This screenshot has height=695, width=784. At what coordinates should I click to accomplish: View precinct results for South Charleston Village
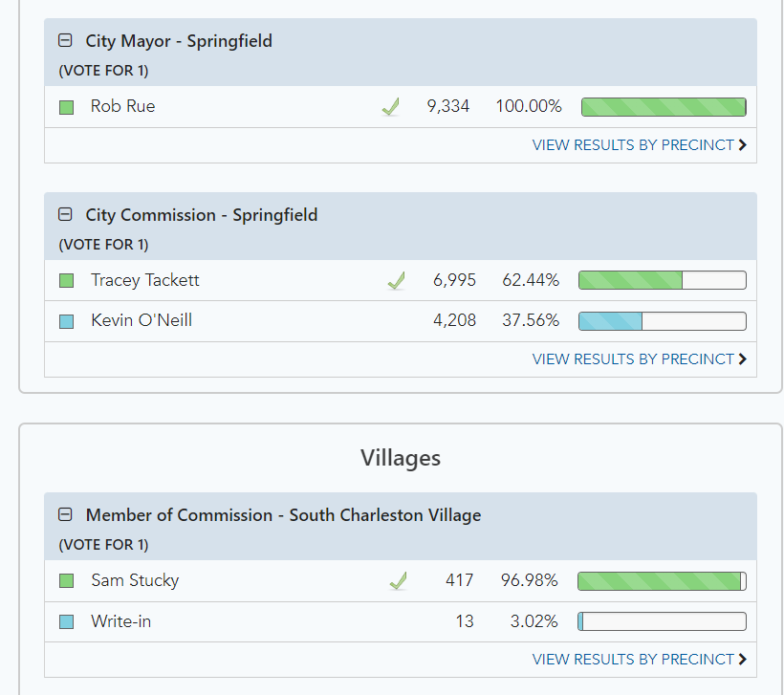click(640, 659)
